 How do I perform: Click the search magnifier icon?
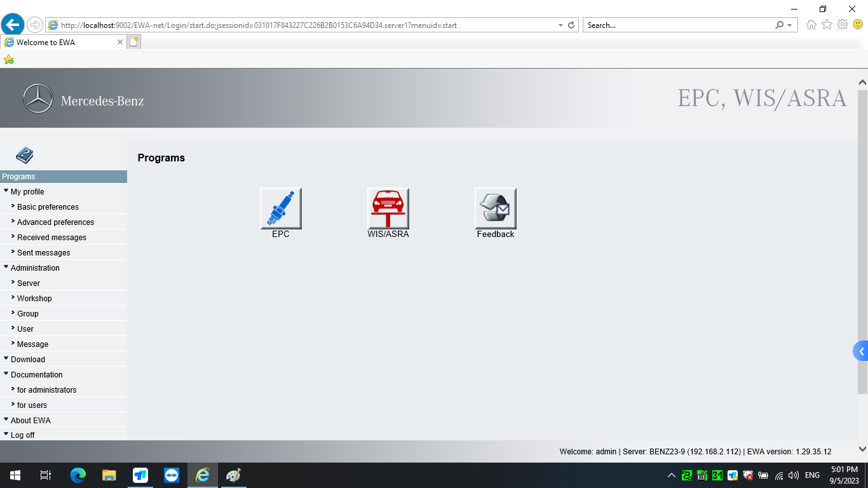[x=780, y=25]
